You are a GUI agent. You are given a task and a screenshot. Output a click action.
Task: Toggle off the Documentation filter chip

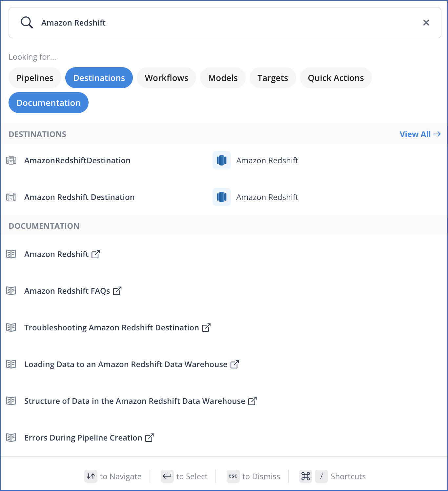(49, 103)
